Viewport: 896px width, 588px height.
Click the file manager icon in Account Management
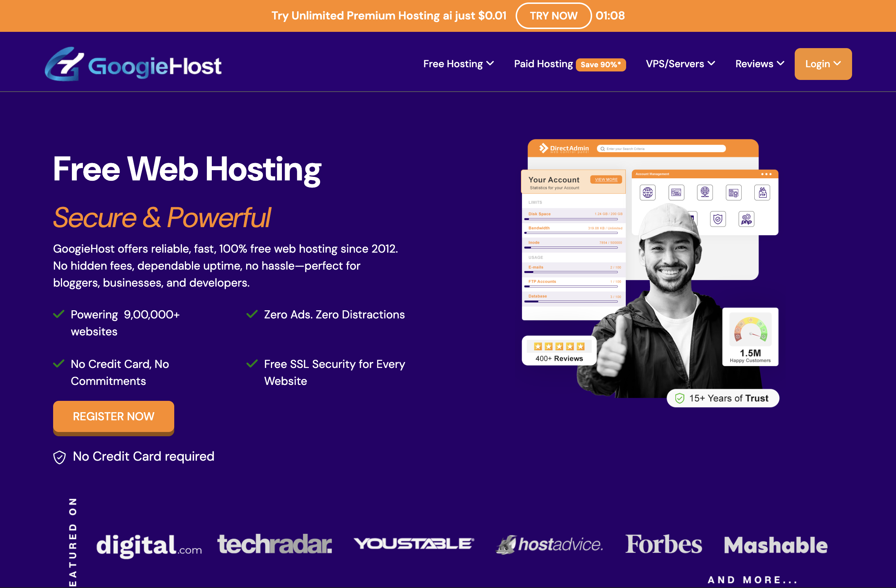click(676, 192)
